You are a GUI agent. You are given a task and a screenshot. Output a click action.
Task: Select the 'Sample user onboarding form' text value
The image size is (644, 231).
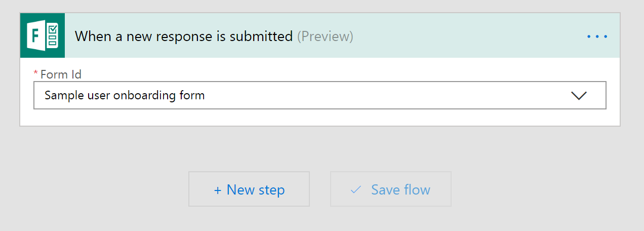(125, 95)
